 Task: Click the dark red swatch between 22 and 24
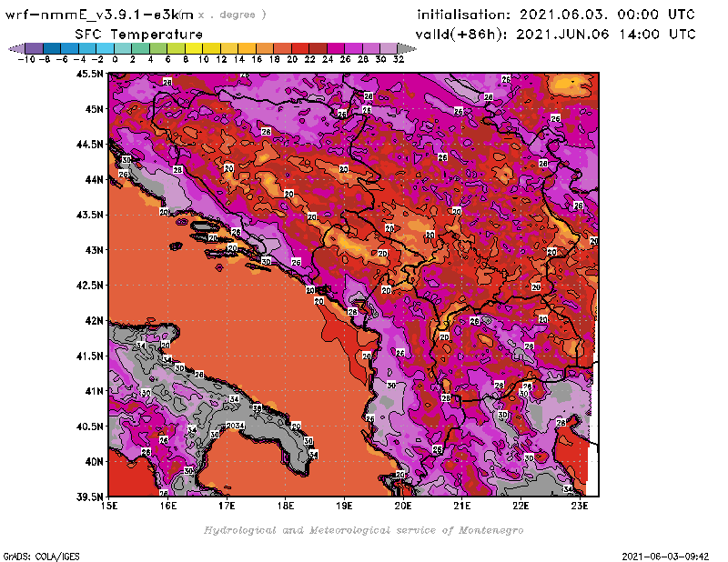(x=318, y=48)
